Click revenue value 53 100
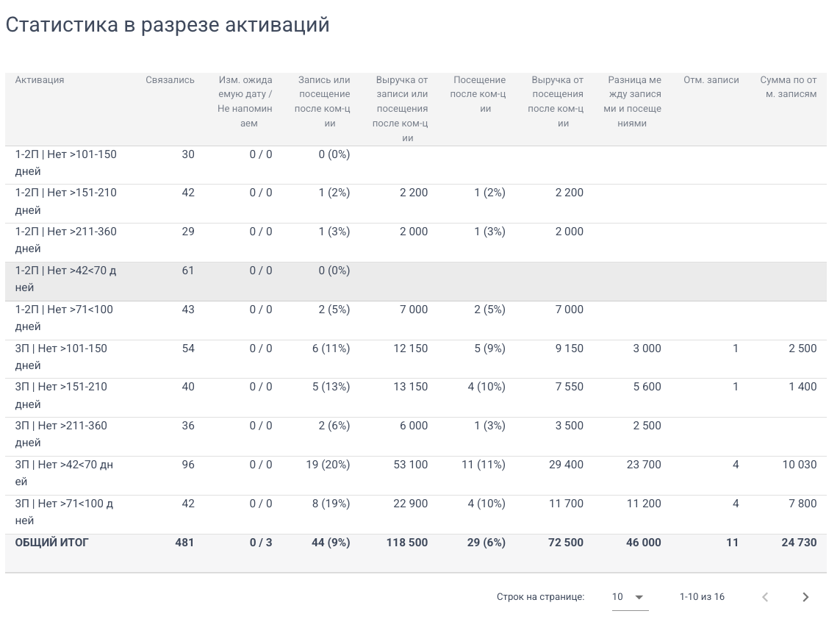Screen dimensions: 840x622 click(410, 465)
